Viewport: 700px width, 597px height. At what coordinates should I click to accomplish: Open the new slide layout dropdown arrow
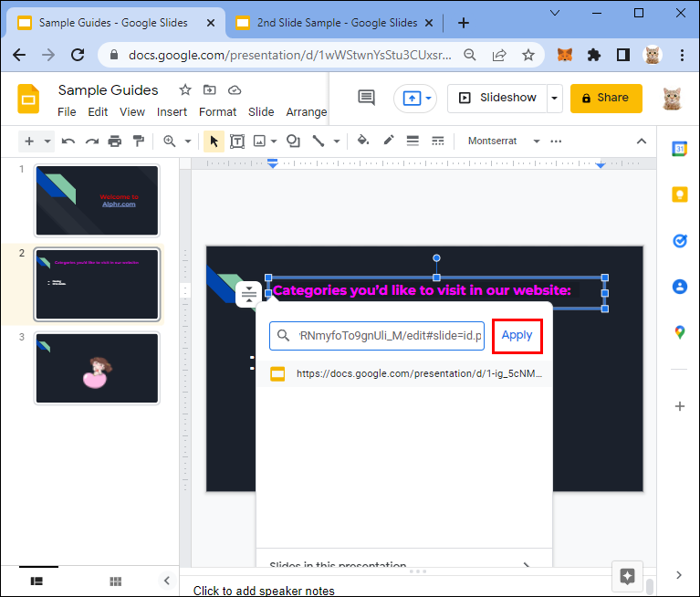[47, 141]
